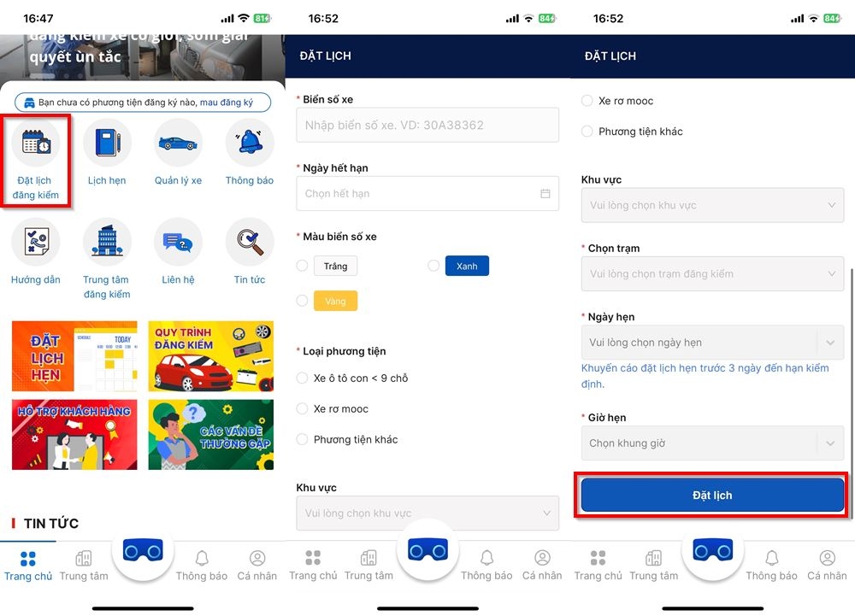Select Xe ô tô con < 9 chỗ
Screen dimensions: 855x616
coord(302,378)
